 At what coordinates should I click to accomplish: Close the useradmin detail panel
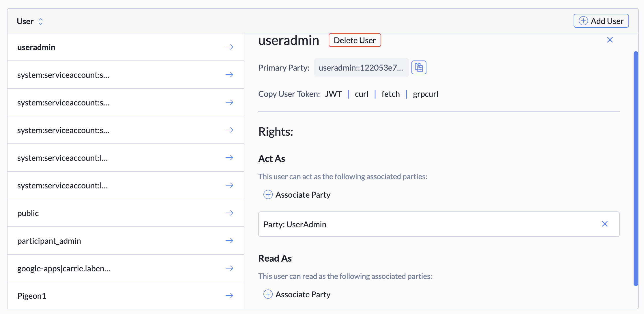point(610,40)
